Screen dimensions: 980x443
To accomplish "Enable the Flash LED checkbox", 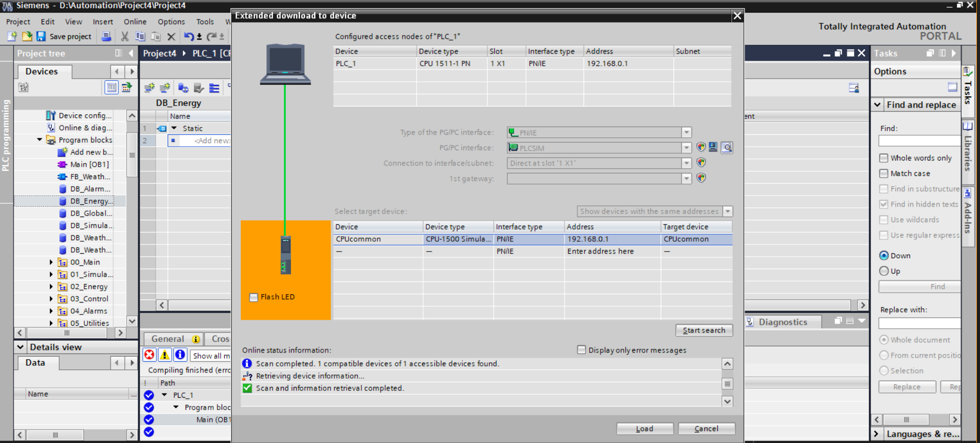I will [x=253, y=297].
